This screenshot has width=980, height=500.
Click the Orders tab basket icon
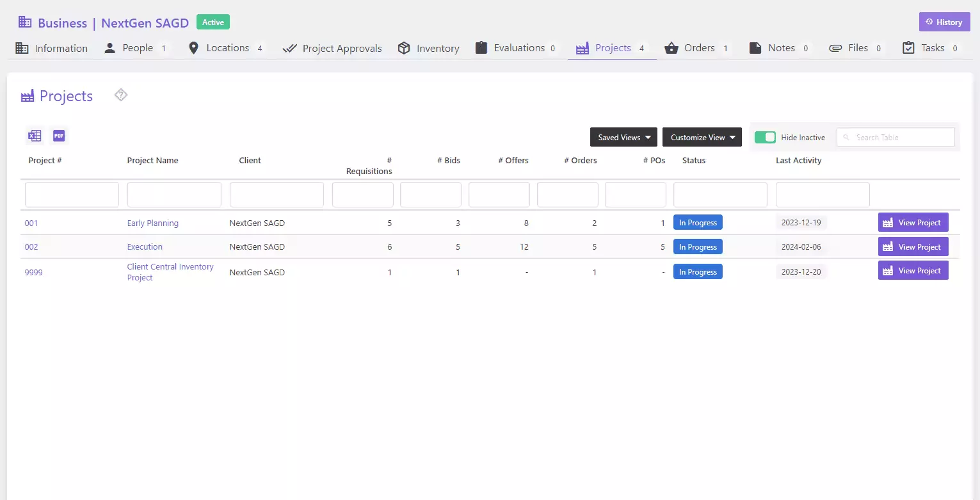[671, 48]
